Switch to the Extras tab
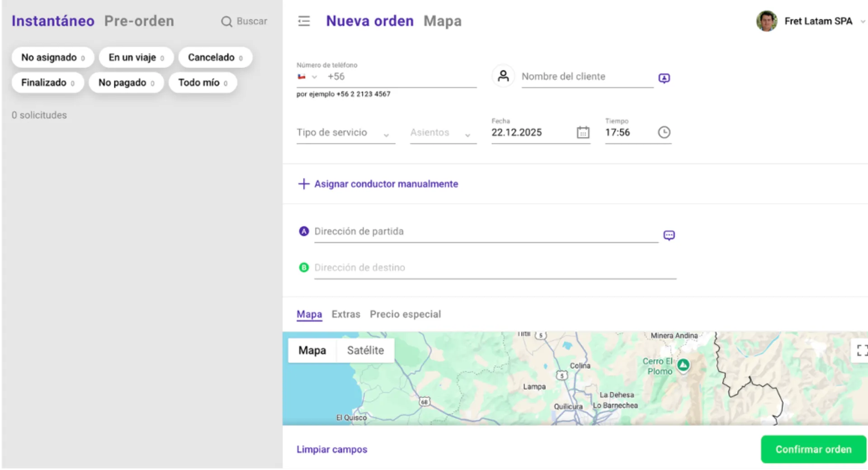 (346, 314)
